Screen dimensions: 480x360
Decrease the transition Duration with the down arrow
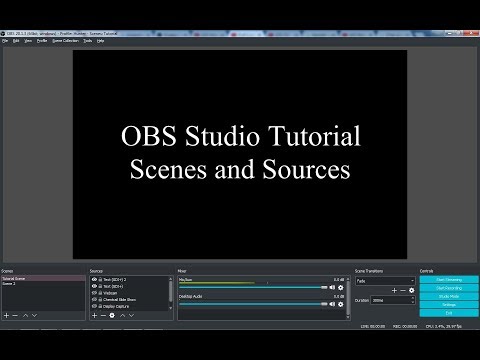[413, 302]
